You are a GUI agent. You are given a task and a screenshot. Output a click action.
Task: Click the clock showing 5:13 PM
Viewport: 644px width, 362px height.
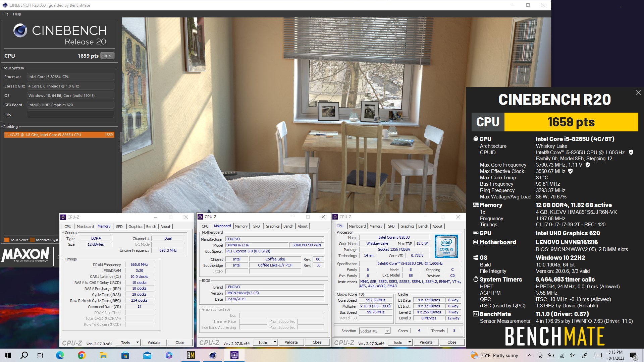615,352
